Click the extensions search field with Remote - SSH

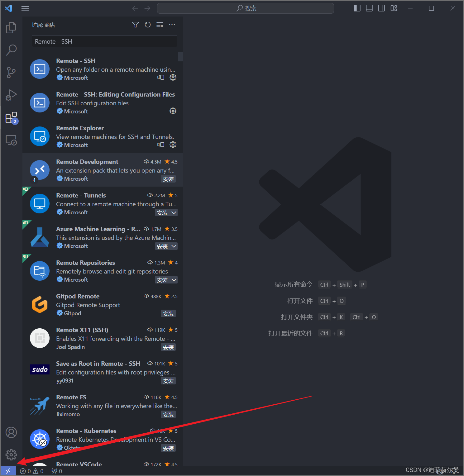(x=104, y=41)
